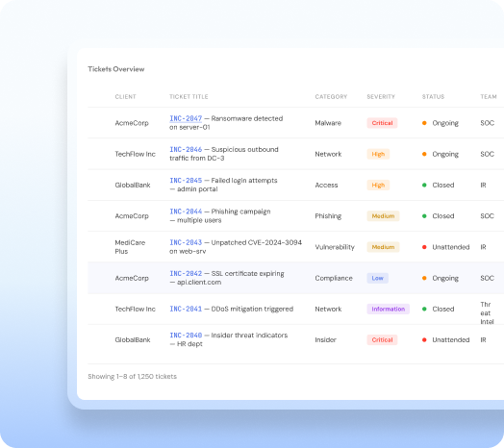Click Medium severity badge for INC-2843
This screenshot has width=504, height=448.
click(383, 247)
